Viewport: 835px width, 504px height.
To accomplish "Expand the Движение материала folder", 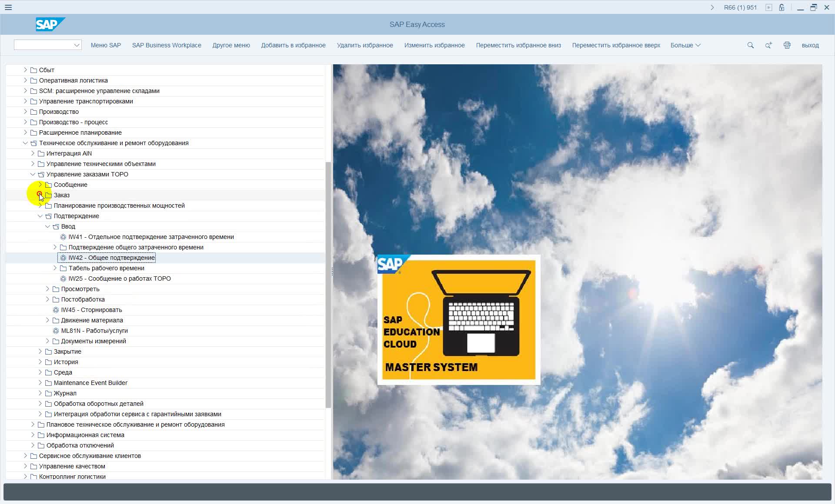I will [47, 320].
